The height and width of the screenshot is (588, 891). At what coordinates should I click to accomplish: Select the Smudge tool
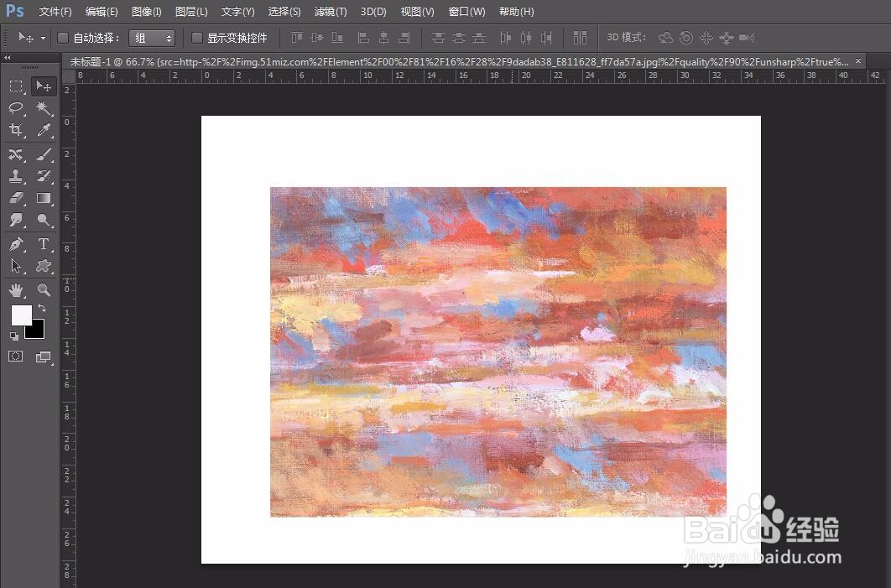click(16, 220)
